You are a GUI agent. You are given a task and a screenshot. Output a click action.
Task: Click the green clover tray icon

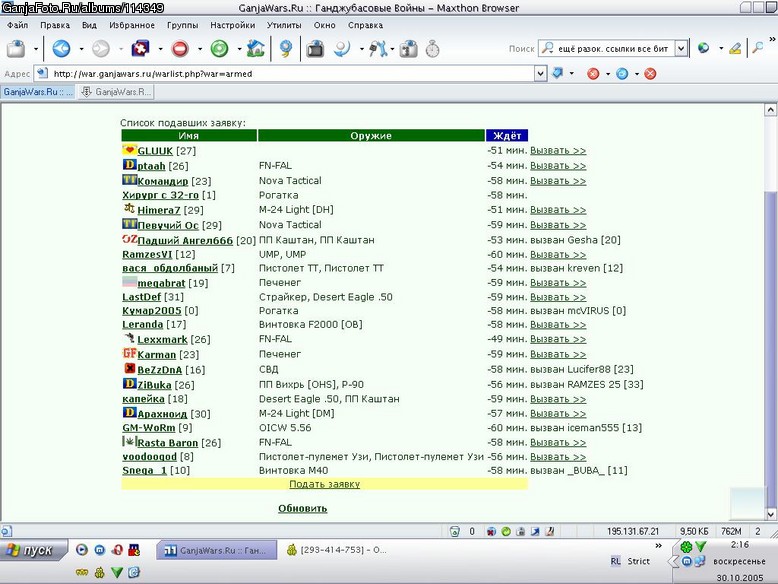coord(686,547)
